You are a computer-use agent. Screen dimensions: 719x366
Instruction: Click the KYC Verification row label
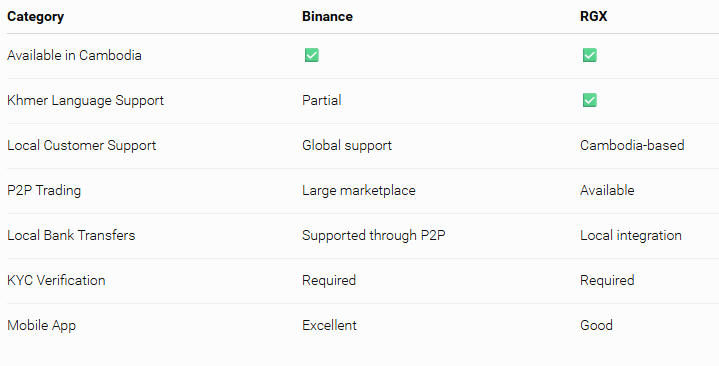click(x=56, y=280)
